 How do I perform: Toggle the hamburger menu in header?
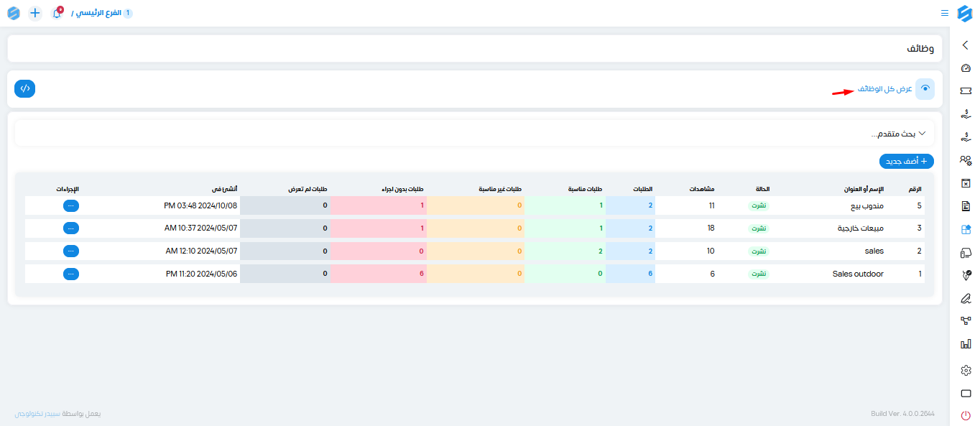[x=945, y=13]
